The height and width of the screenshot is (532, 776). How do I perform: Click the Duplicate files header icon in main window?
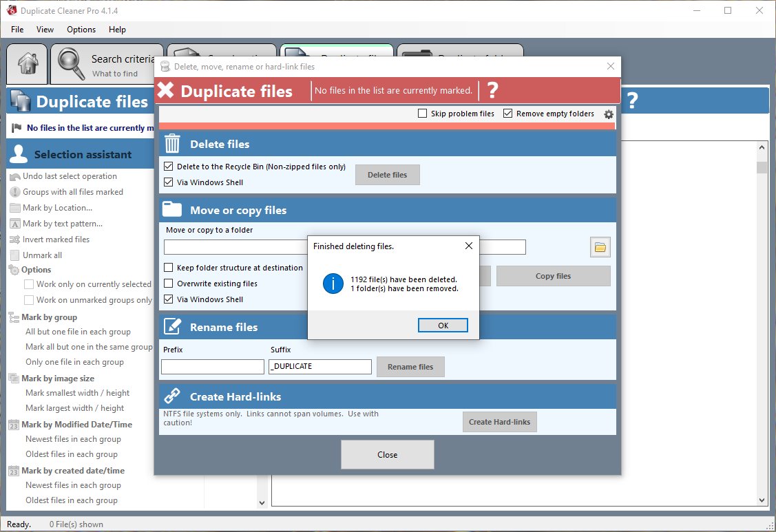21,101
